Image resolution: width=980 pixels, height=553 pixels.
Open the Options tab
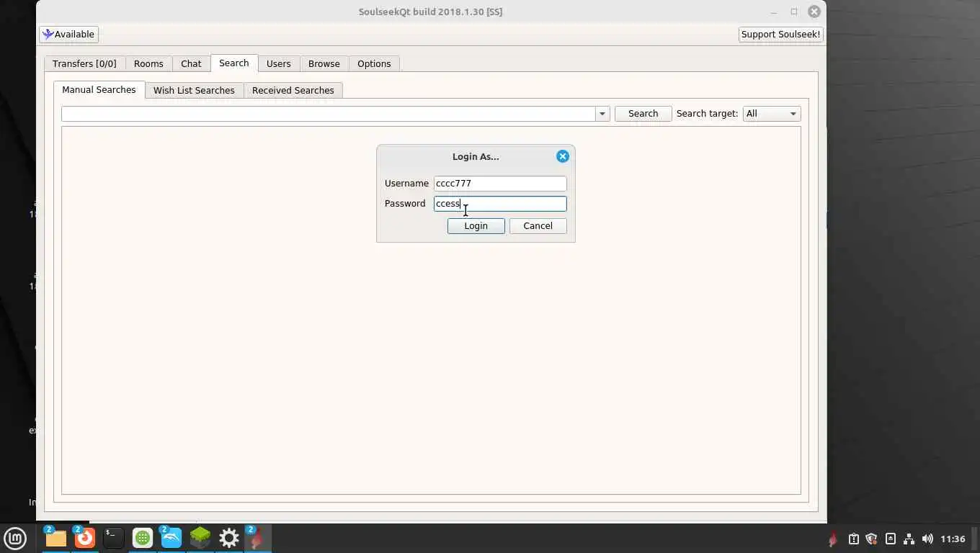[374, 63]
